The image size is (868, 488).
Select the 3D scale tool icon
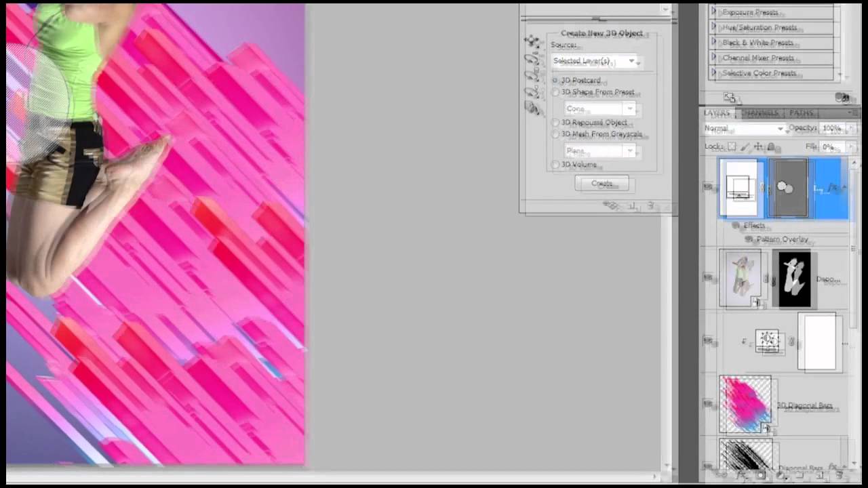coord(531,108)
